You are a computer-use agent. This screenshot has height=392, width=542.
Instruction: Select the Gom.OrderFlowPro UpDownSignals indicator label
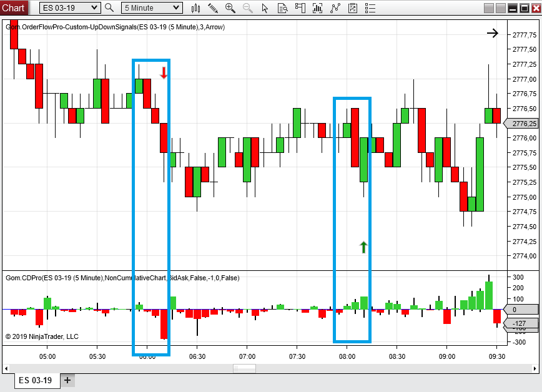pyautogui.click(x=115, y=27)
